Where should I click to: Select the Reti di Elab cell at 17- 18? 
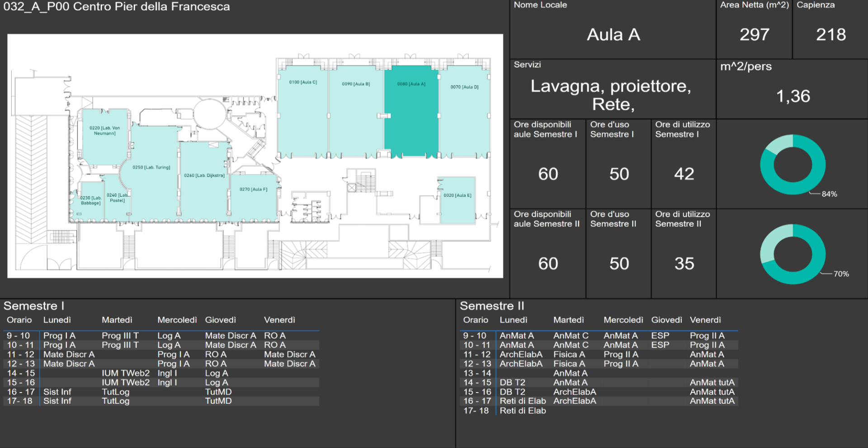[523, 411]
